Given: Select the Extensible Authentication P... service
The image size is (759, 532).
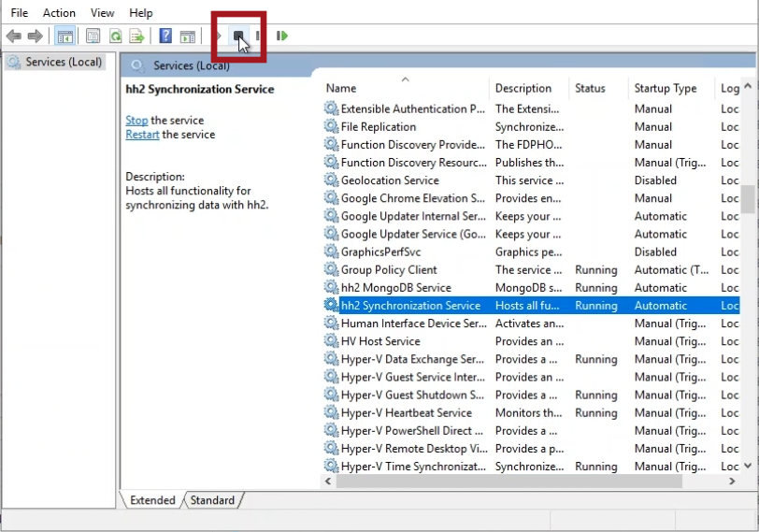Looking at the screenshot, I should pyautogui.click(x=531, y=108).
